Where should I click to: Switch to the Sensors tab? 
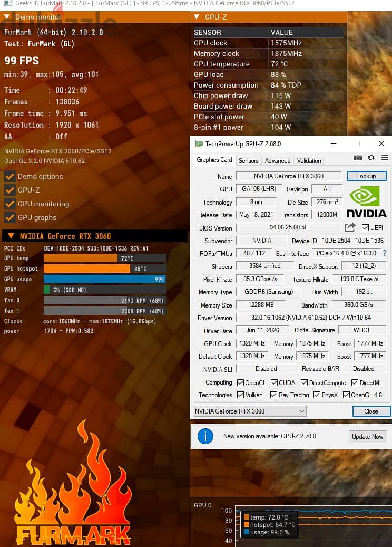click(x=249, y=160)
